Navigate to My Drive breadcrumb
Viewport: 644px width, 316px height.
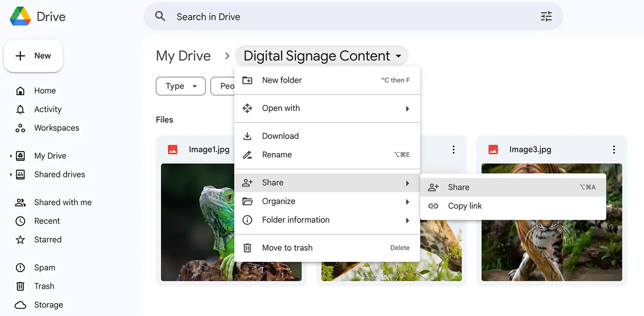(x=183, y=56)
